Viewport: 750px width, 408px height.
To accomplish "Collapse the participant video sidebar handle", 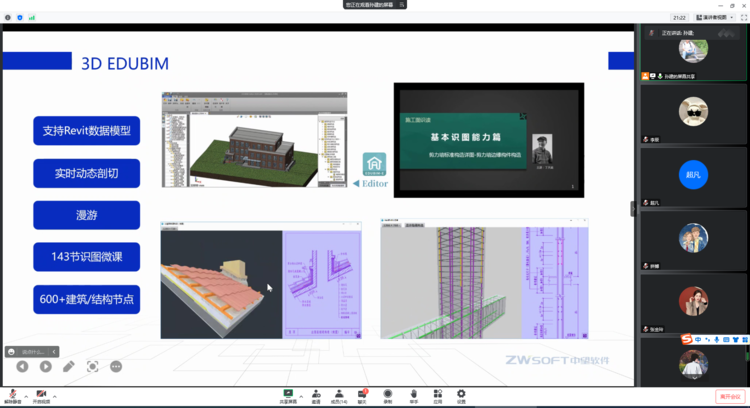I will [x=633, y=208].
